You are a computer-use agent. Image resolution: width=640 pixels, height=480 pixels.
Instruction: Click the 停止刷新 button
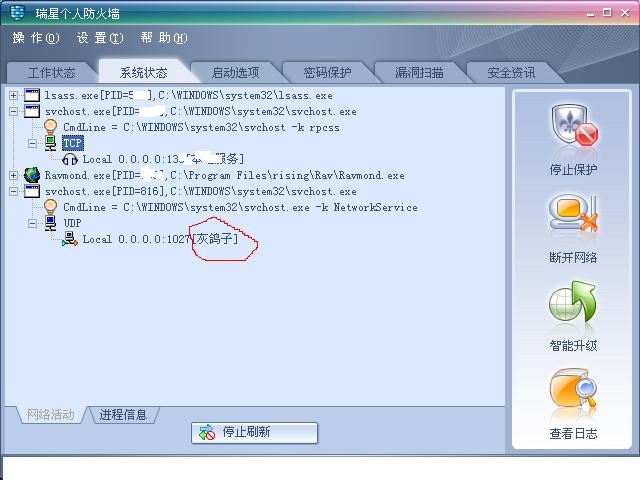coord(254,432)
